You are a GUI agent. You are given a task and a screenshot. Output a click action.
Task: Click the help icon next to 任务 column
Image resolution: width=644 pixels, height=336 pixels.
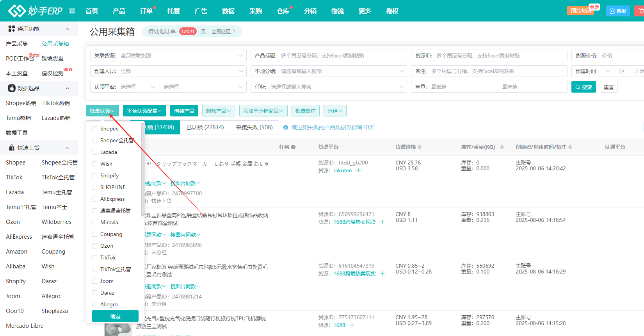pyautogui.click(x=293, y=147)
